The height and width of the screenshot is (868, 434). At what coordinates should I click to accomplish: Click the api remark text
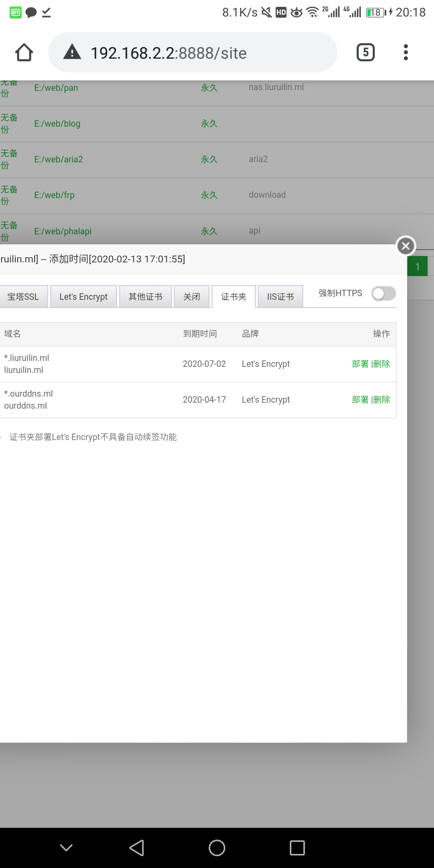(254, 231)
